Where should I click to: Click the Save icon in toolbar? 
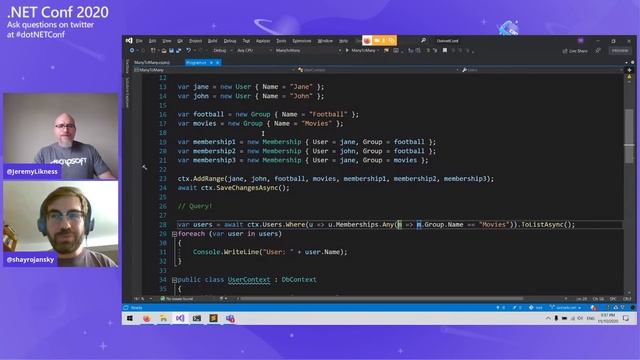(x=171, y=51)
